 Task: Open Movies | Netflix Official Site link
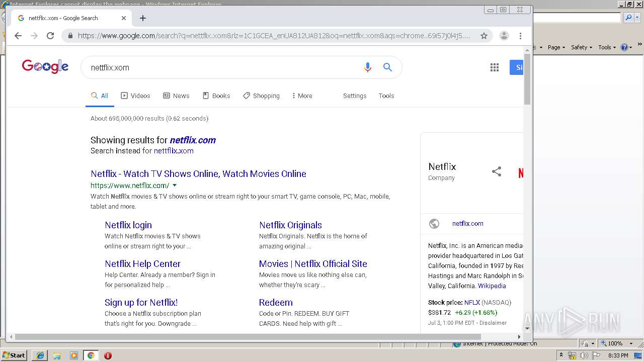coord(313,263)
